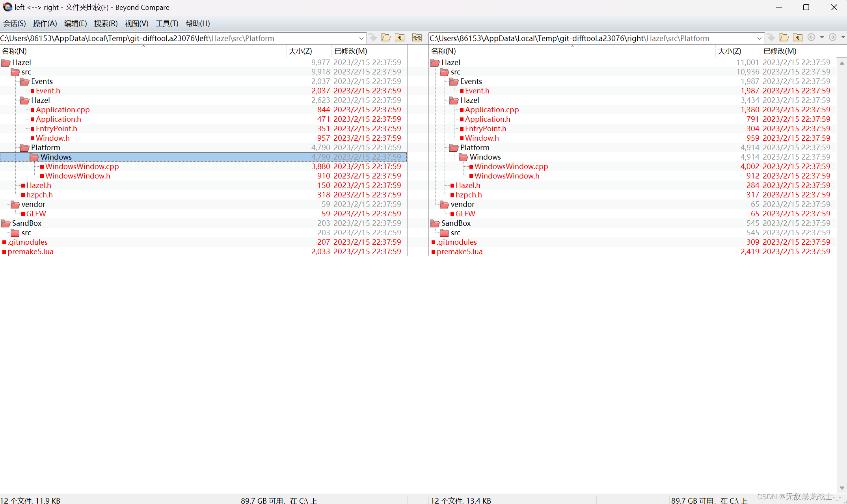Select right Platform folder

pyautogui.click(x=475, y=147)
